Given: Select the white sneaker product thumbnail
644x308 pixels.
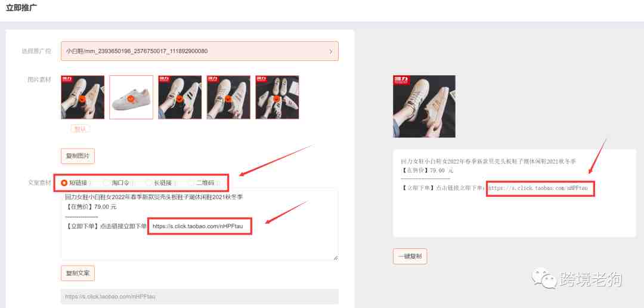Looking at the screenshot, I should 131,97.
